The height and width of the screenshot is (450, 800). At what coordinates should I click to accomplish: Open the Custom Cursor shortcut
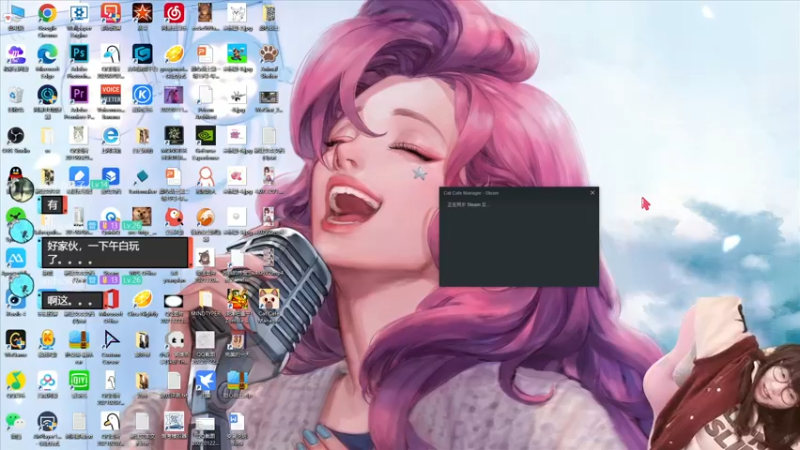coord(111,340)
